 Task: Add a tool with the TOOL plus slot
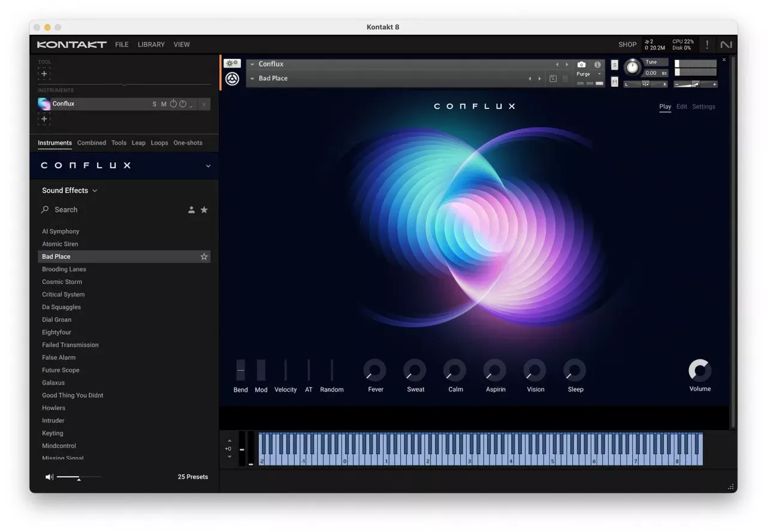(44, 74)
